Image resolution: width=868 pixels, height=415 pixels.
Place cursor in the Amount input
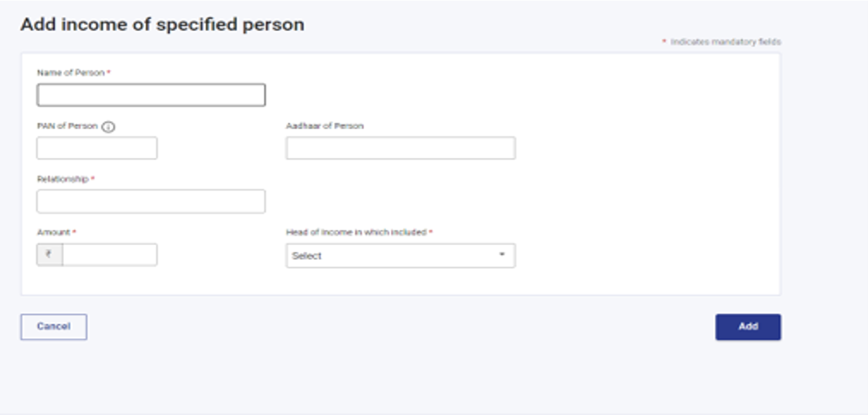pos(110,255)
